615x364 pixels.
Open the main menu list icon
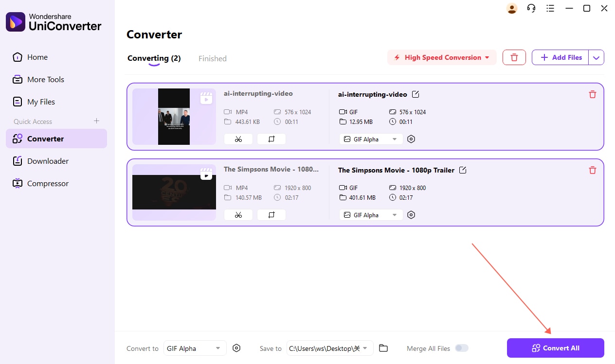pyautogui.click(x=550, y=8)
